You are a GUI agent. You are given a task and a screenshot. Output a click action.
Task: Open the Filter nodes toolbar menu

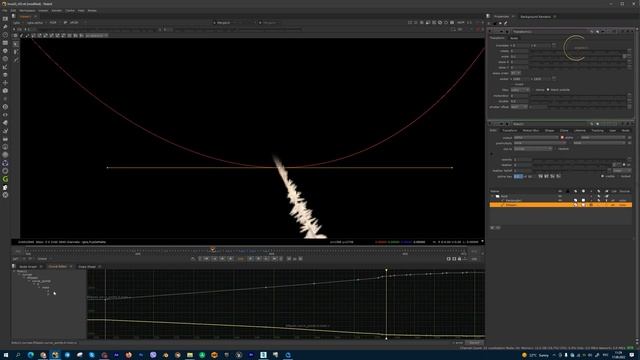(x=5, y=59)
